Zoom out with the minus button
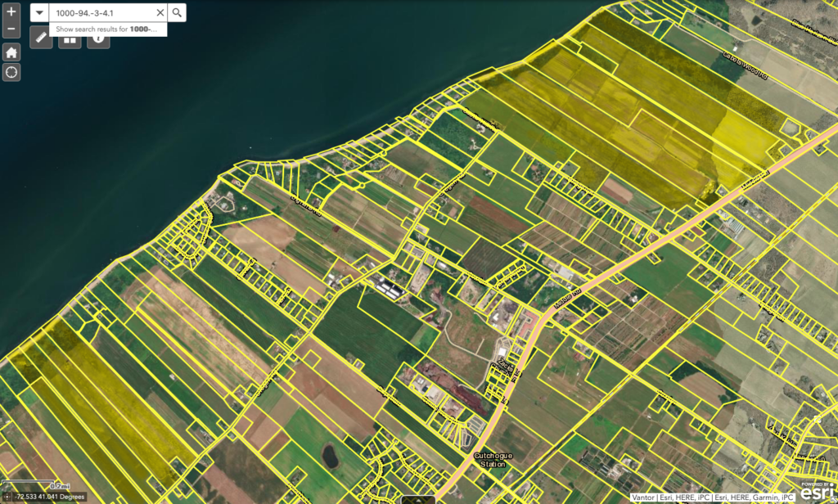 (11, 29)
